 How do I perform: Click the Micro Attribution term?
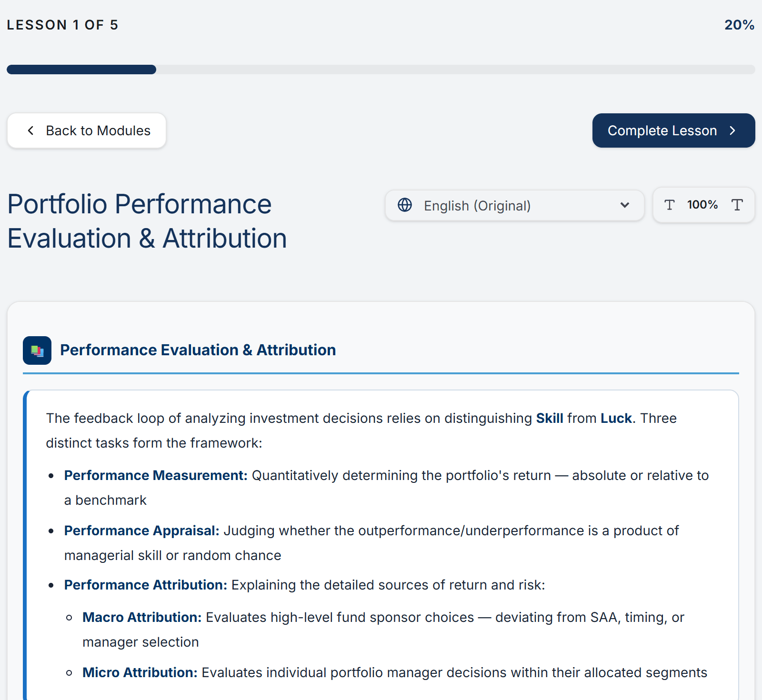point(140,672)
